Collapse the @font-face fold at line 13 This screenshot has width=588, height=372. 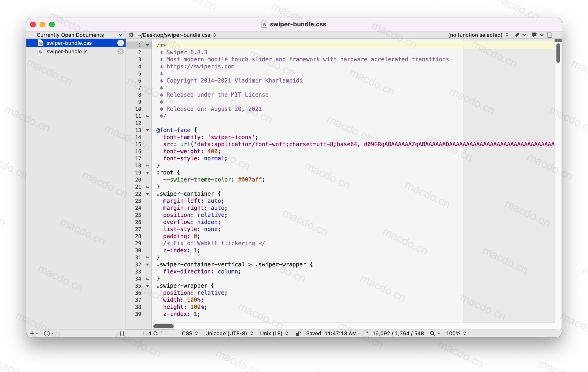point(147,130)
